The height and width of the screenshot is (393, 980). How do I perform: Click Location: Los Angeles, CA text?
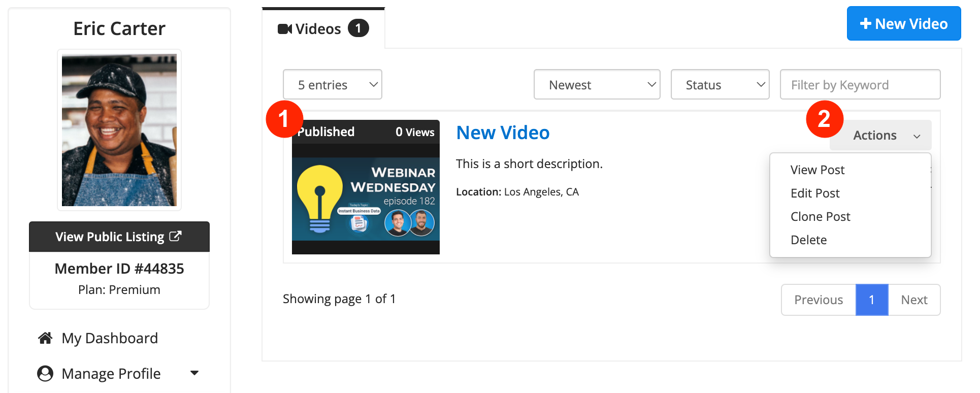click(517, 192)
